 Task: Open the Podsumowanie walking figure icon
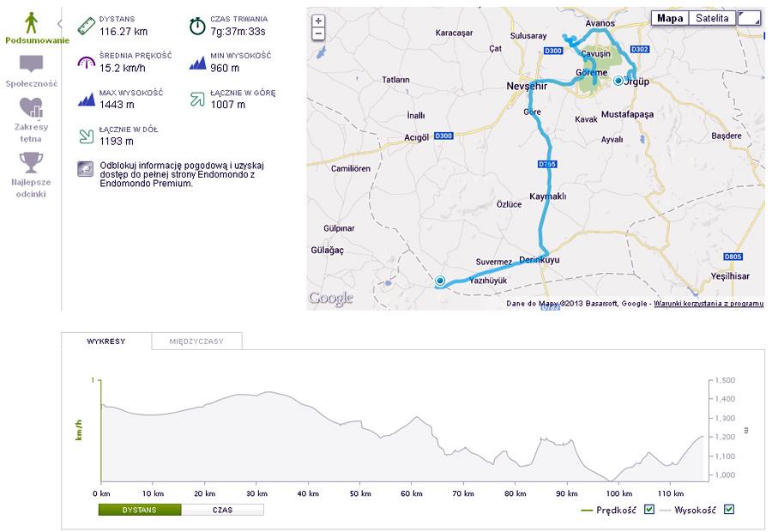pos(32,22)
